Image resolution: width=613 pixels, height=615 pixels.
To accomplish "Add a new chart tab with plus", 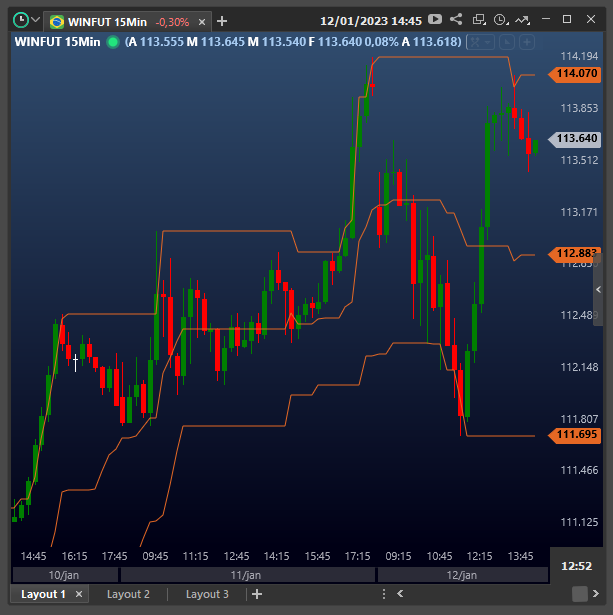I will [x=222, y=21].
